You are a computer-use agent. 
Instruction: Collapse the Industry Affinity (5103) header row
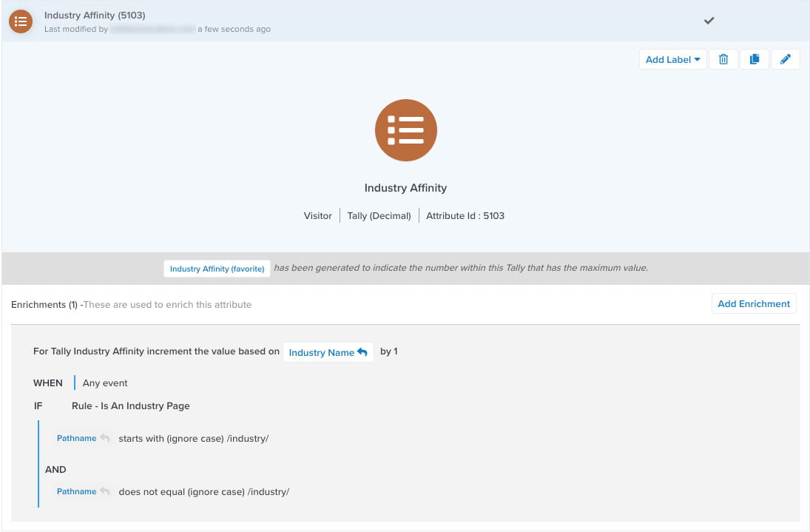pos(95,15)
